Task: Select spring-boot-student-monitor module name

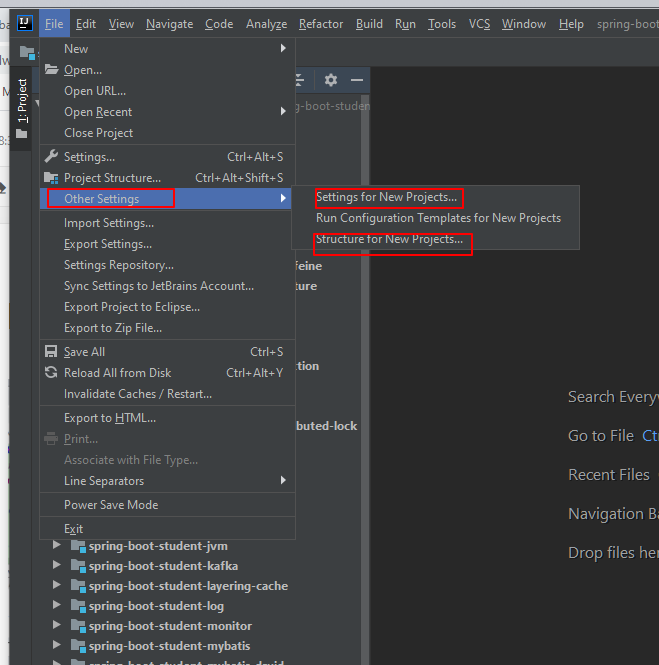Action: [x=170, y=626]
